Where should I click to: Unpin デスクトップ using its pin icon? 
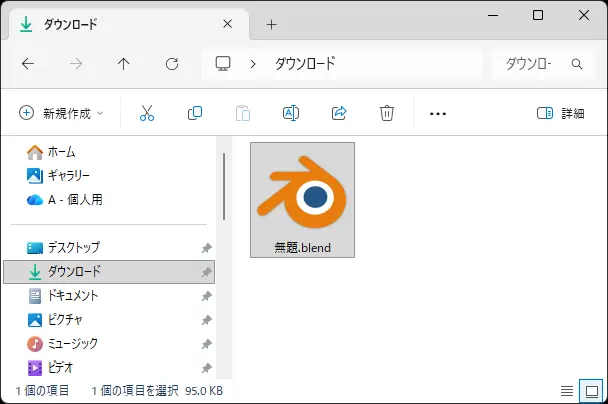[x=206, y=248]
